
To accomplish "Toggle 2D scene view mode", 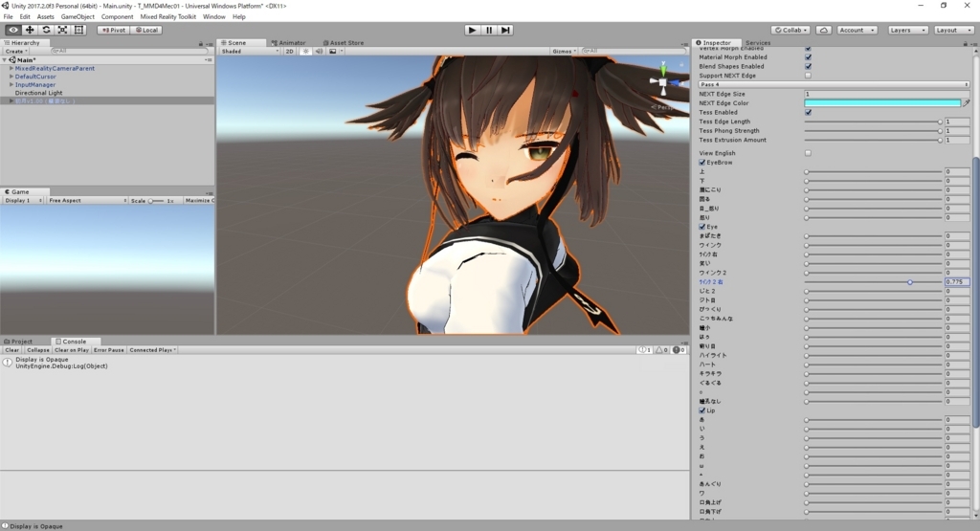I will coord(289,52).
